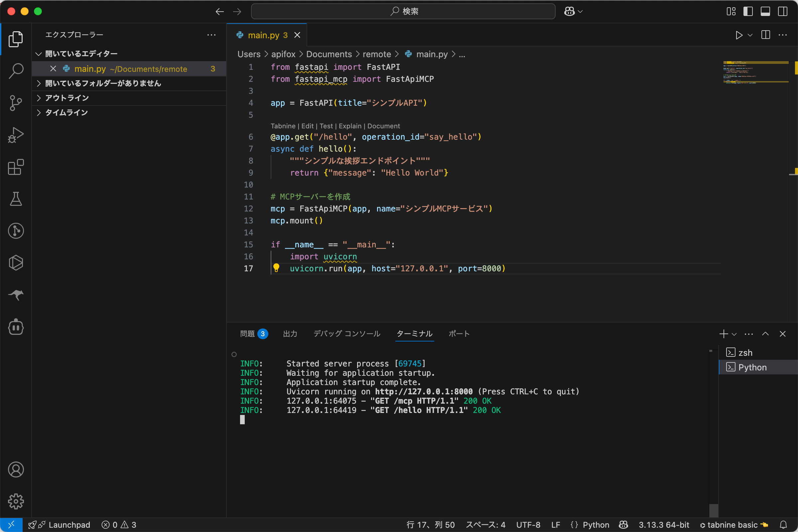Open the new terminal profile dropdown arrow
The image size is (798, 532).
click(734, 334)
